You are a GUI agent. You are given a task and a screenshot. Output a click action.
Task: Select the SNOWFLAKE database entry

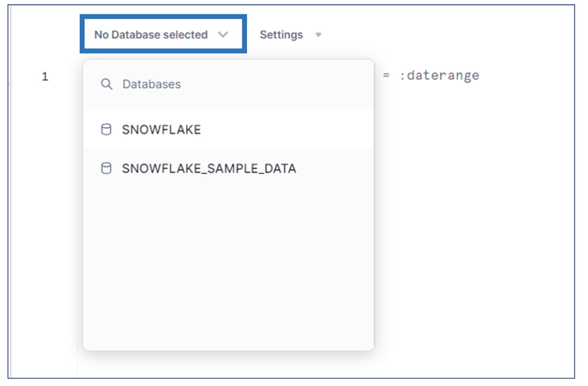tap(162, 129)
